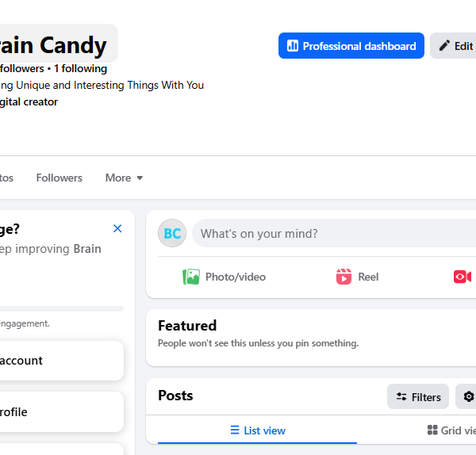Click the More dropdown arrow
Viewport: 476px width, 455px height.
[140, 178]
